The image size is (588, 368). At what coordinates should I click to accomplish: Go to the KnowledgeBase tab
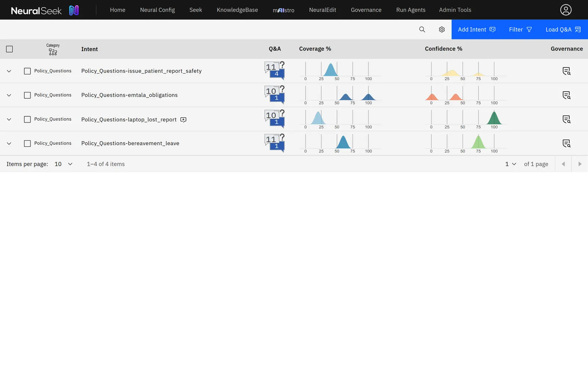click(x=237, y=10)
